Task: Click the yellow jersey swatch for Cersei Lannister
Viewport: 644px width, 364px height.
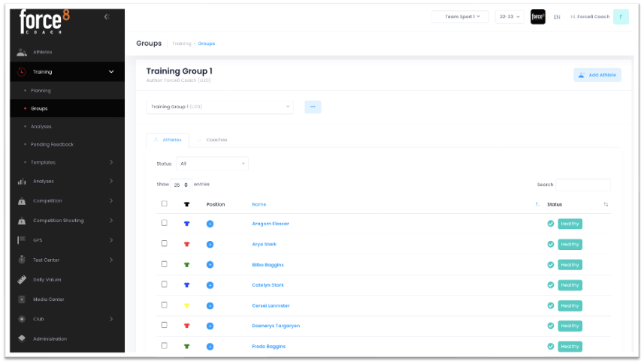Action: click(186, 305)
